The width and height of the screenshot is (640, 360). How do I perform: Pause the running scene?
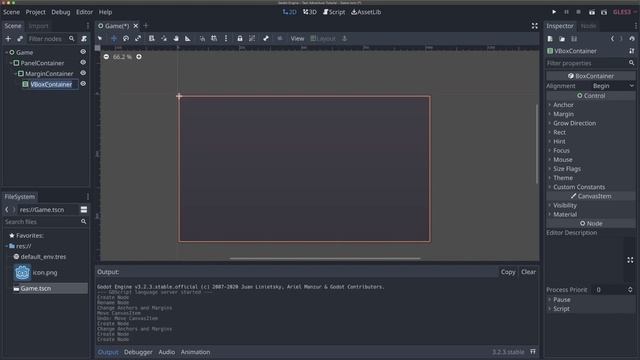(x=566, y=12)
